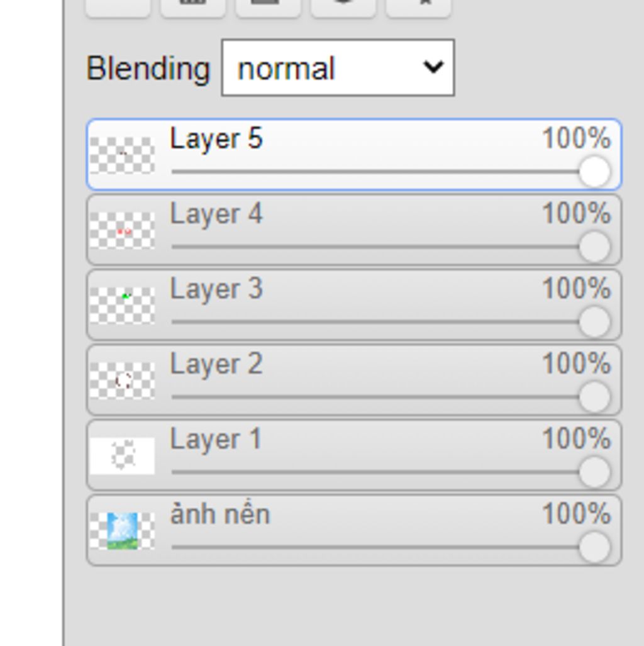644x646 pixels.
Task: Click the 100% opacity value of Layer 3
Action: pos(576,289)
